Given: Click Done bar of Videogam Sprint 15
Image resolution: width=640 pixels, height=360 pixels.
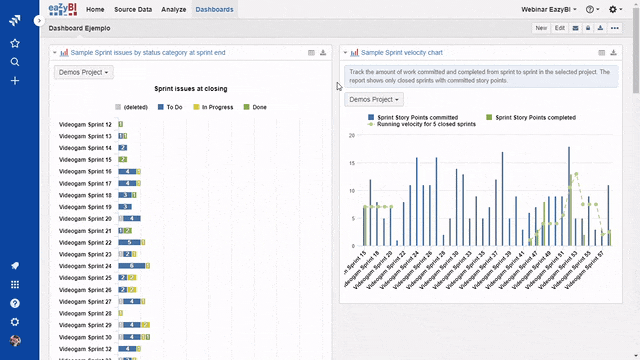Looking at the screenshot, I should [123, 160].
